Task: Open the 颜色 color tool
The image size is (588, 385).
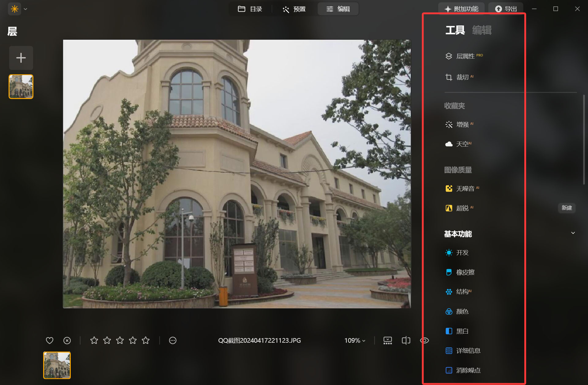Action: coord(457,311)
